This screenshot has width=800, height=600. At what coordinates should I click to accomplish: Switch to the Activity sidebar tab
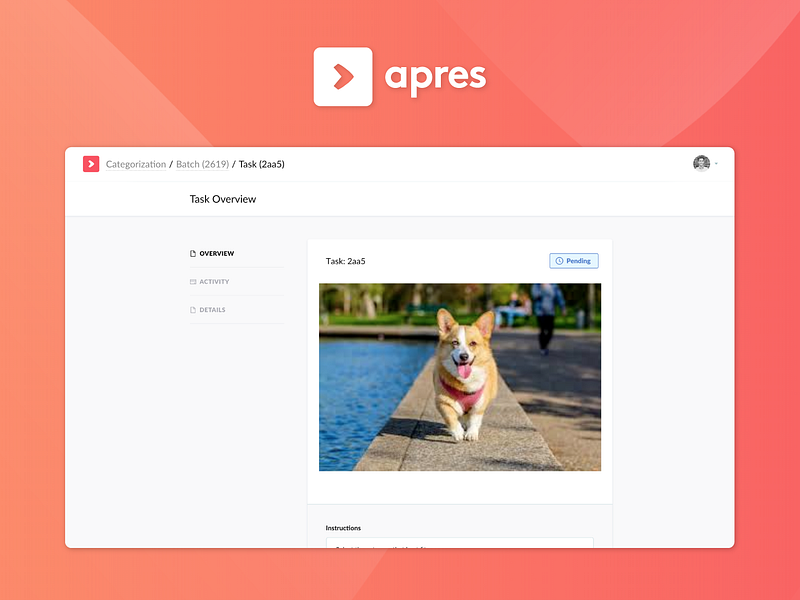point(237,282)
